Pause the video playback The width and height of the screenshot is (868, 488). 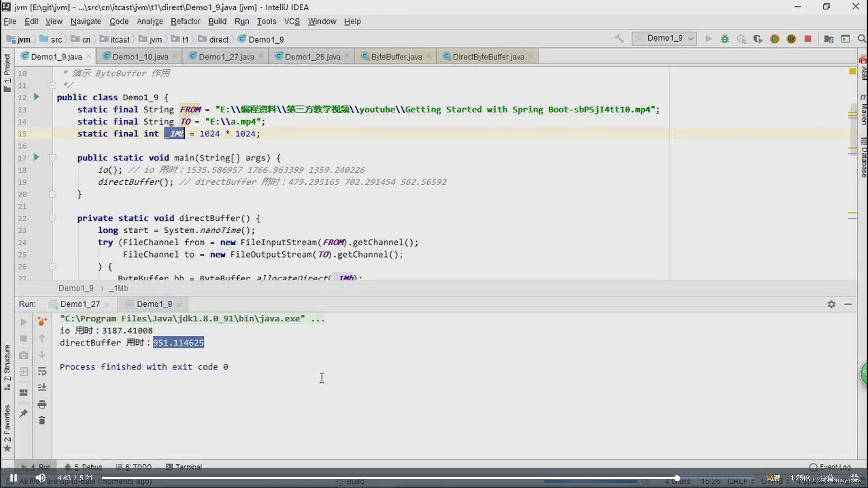pyautogui.click(x=14, y=478)
